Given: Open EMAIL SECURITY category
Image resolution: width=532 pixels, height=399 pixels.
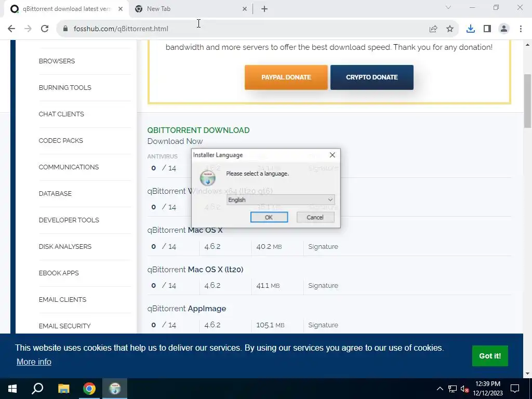Looking at the screenshot, I should 64,326.
